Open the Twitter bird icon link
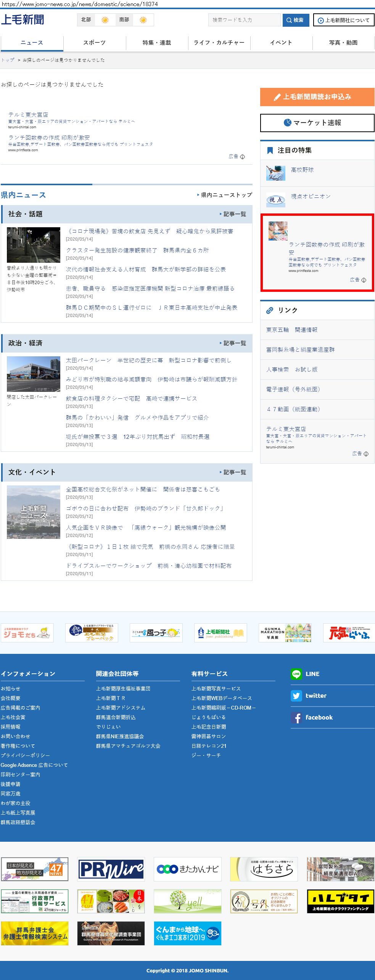 point(296,695)
